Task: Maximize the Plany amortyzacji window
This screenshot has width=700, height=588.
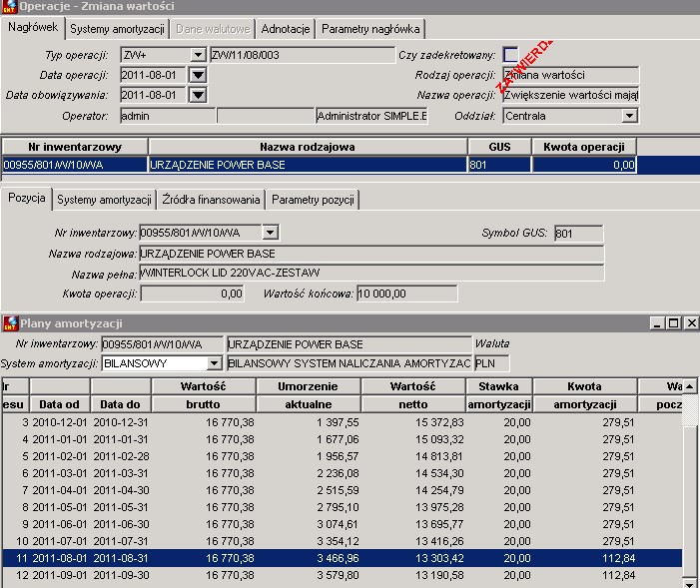Action: (674, 322)
